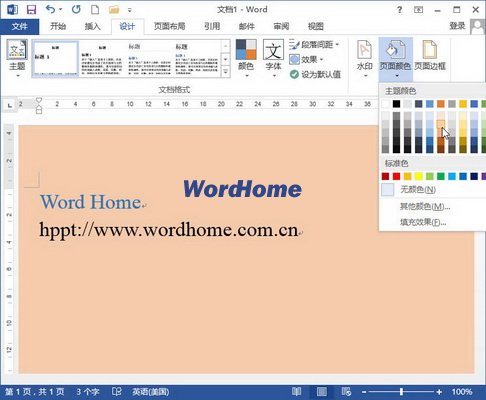Open the Word Help question mark
This screenshot has width=486, height=400.
point(399,10)
